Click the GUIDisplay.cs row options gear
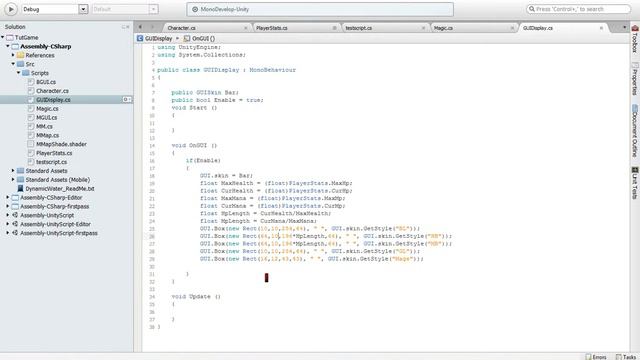This screenshot has width=640, height=360. click(127, 100)
